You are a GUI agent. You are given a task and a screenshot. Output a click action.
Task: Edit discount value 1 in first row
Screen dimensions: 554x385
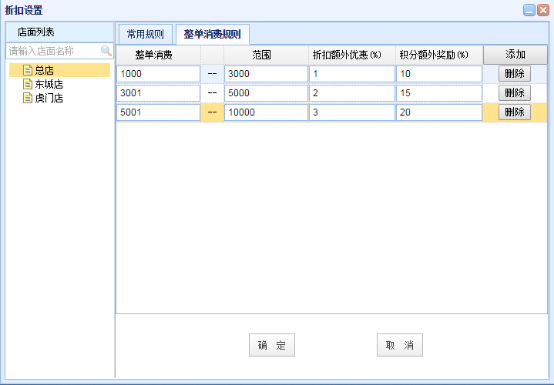(x=352, y=74)
